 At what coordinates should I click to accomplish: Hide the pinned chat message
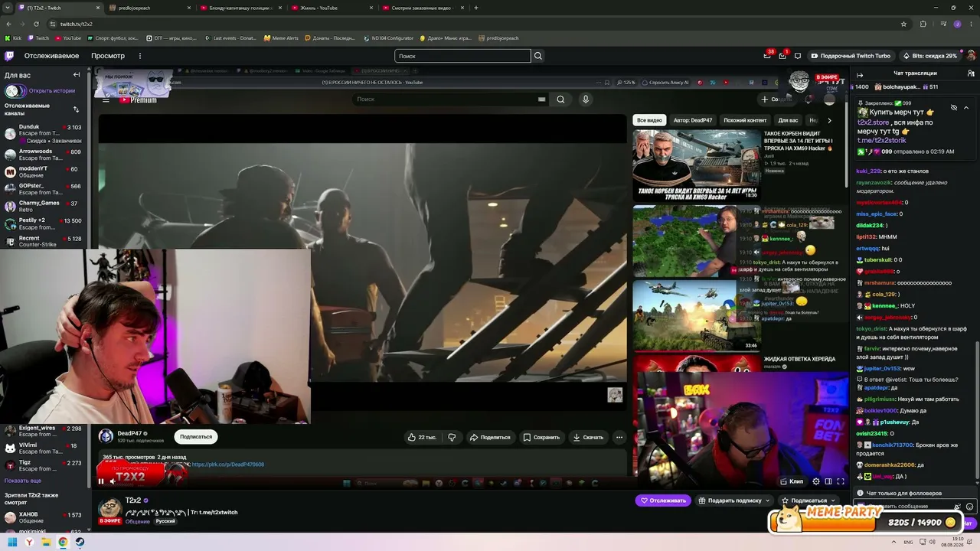pyautogui.click(x=954, y=108)
